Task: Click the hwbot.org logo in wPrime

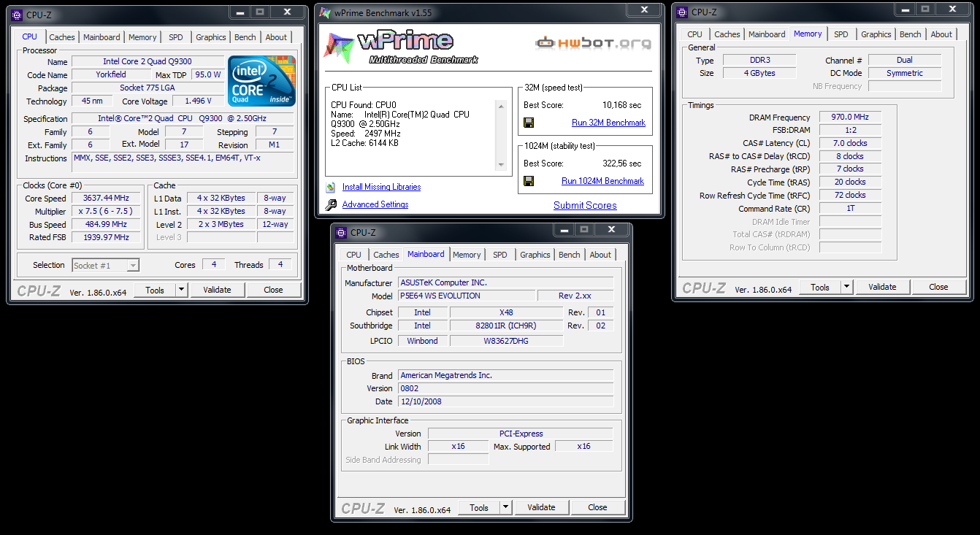Action: (593, 43)
